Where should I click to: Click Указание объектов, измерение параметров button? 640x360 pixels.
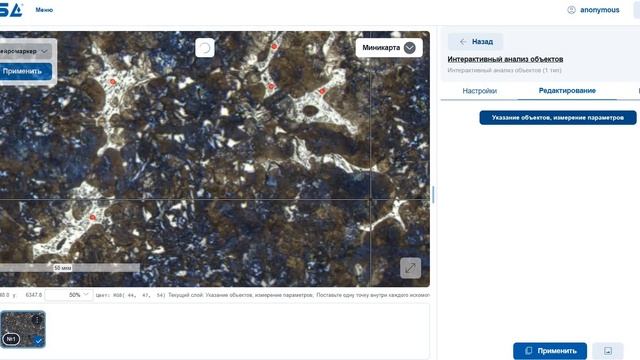click(x=558, y=118)
